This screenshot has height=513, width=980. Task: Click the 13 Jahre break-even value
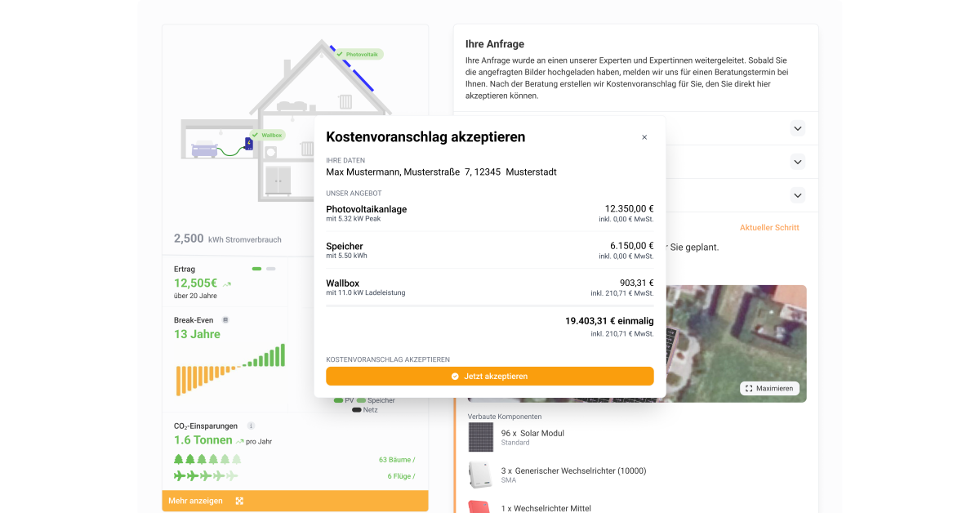(197, 334)
